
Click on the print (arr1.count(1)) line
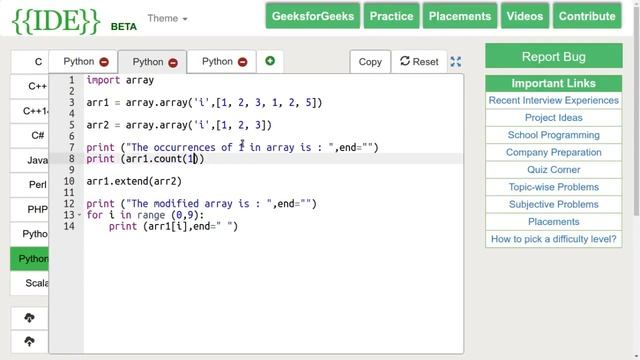[x=145, y=159]
